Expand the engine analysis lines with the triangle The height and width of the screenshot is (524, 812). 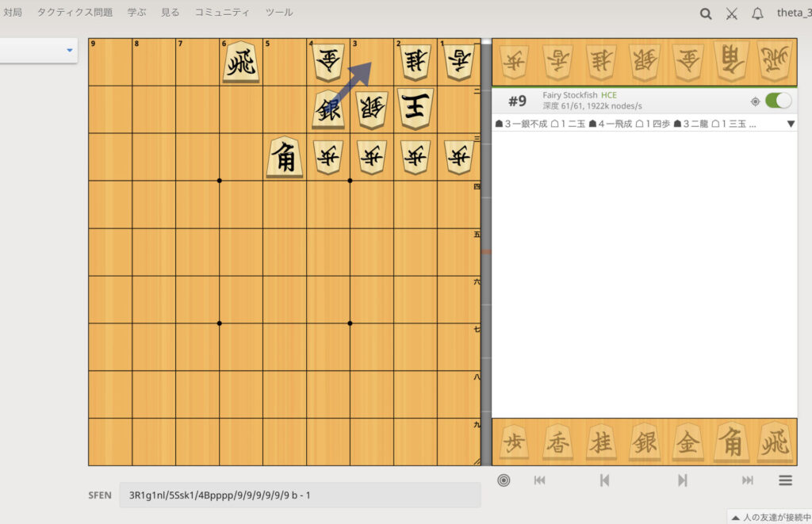coord(791,124)
